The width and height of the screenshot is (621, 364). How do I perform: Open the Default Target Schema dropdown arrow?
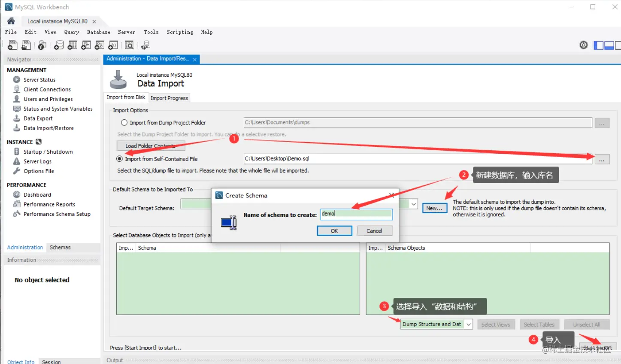click(414, 204)
